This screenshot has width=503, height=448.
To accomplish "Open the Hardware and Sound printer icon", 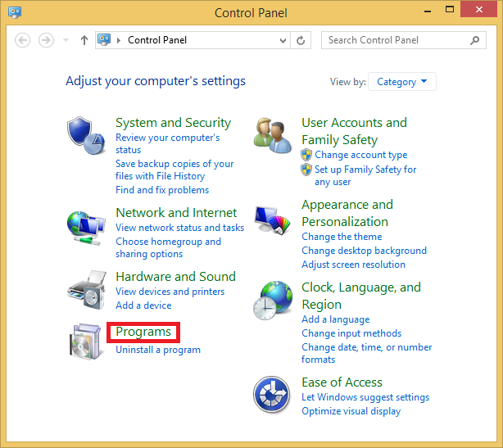I will pos(86,290).
